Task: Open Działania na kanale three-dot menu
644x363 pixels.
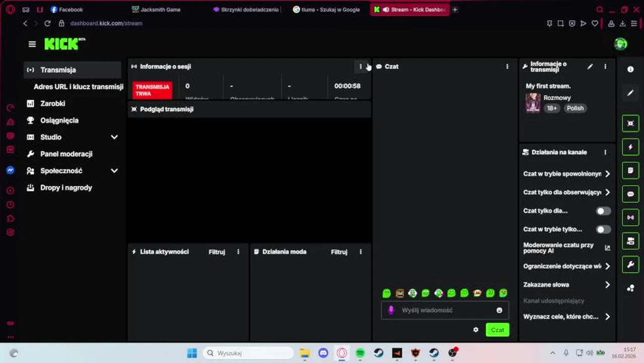Action: pos(605,152)
